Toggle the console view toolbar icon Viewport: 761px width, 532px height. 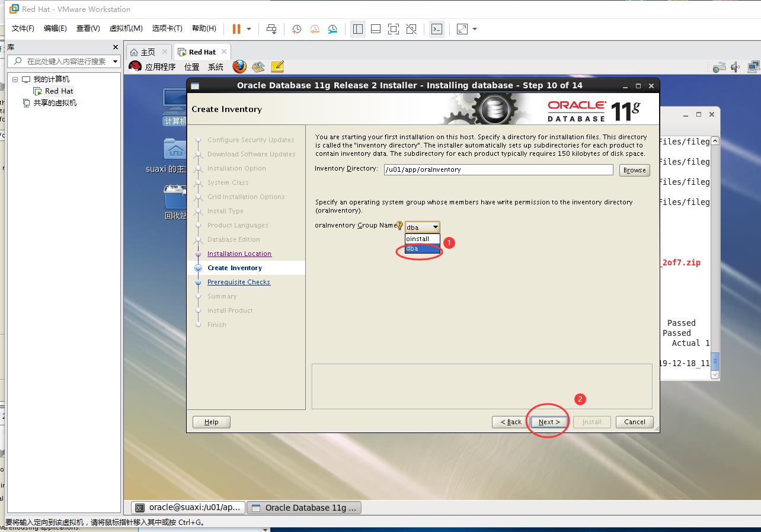[437, 29]
